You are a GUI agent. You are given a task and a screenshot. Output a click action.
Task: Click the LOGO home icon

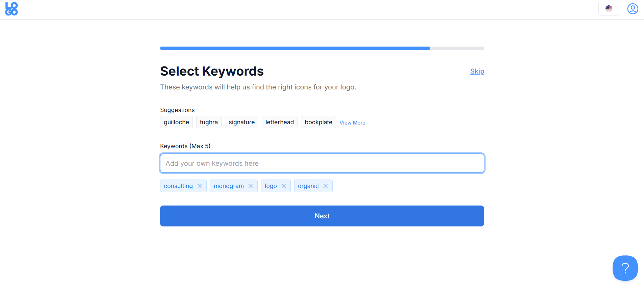coord(11,9)
